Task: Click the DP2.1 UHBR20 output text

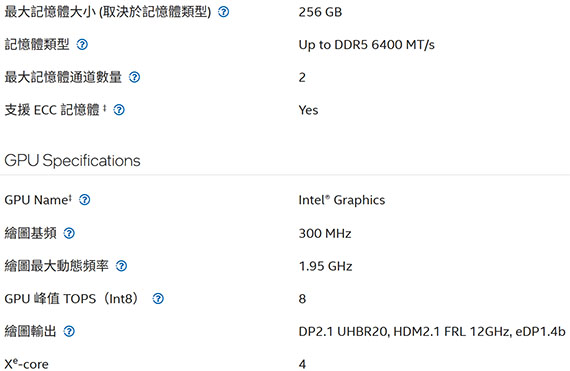Action: (x=344, y=331)
